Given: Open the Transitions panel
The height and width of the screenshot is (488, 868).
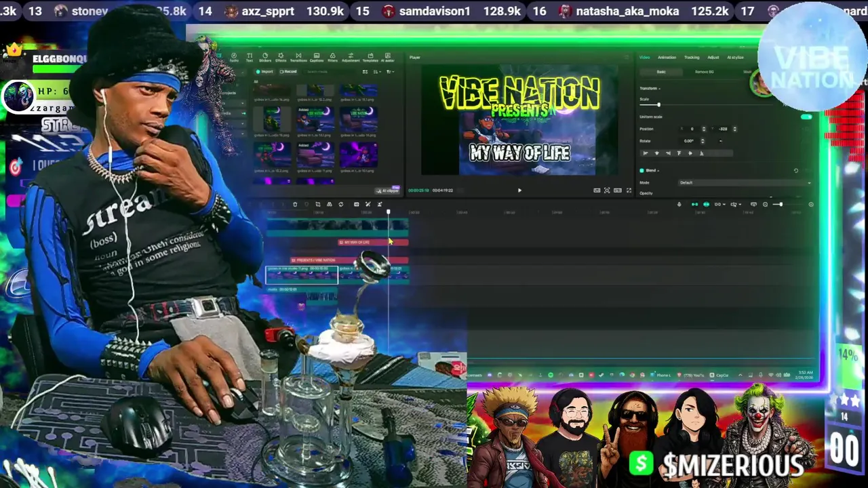Looking at the screenshot, I should [x=298, y=57].
